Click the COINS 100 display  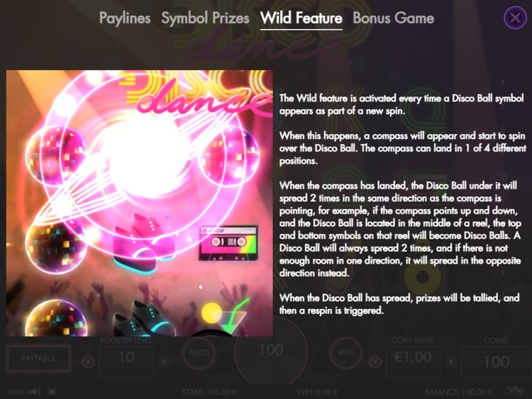click(x=496, y=361)
